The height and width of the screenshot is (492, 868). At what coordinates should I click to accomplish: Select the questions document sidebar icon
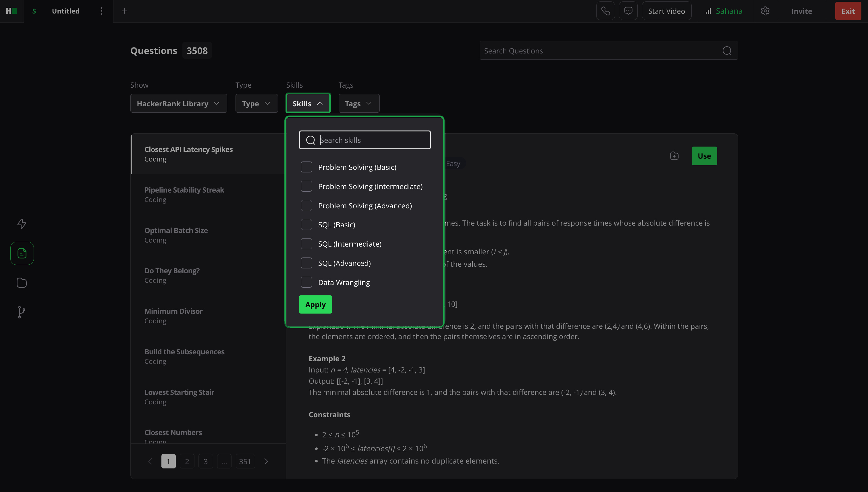(22, 253)
